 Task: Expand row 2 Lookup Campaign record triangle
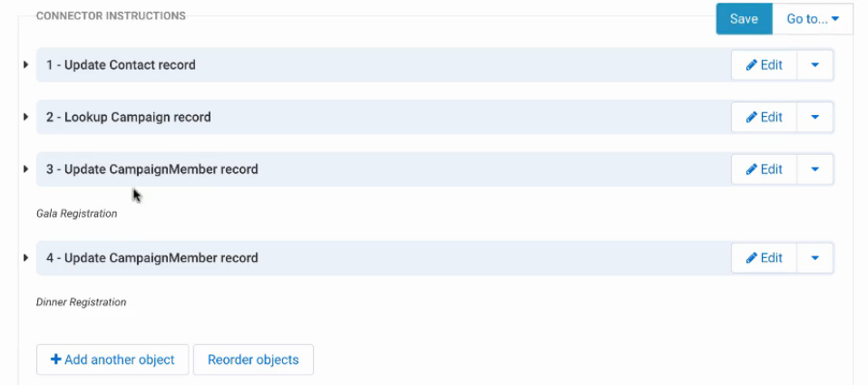pyautogui.click(x=25, y=117)
